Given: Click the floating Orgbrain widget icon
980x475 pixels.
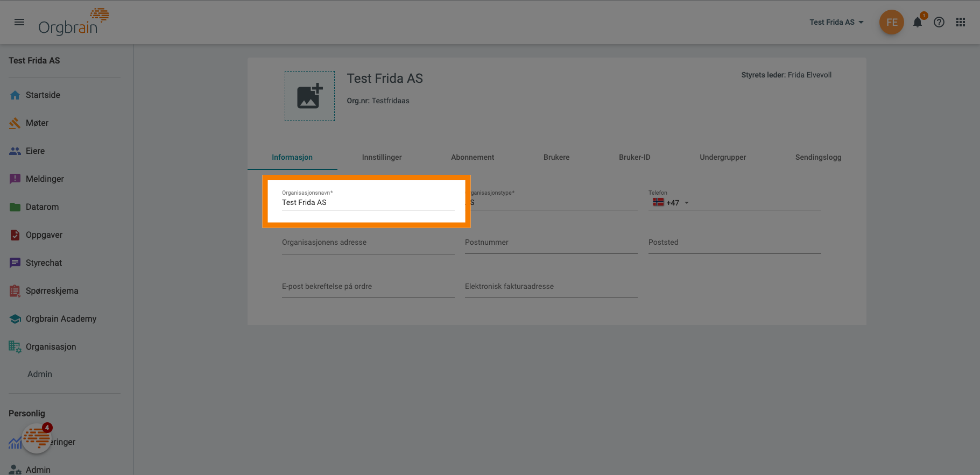Looking at the screenshot, I should tap(37, 438).
